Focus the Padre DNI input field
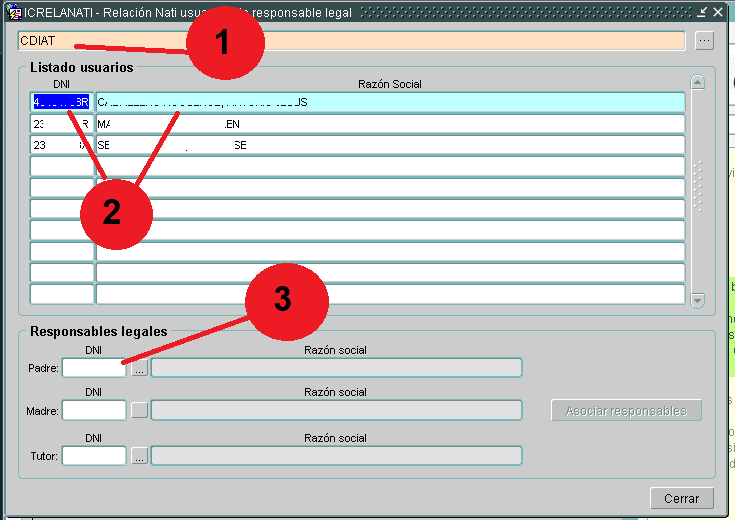Screen dimensions: 735x520 (94, 368)
